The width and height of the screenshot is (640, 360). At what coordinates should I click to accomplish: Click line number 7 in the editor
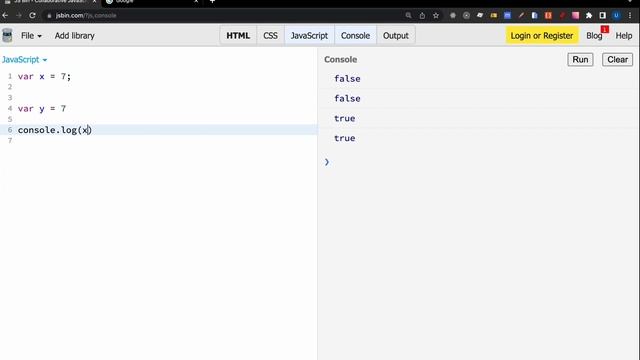tap(10, 140)
